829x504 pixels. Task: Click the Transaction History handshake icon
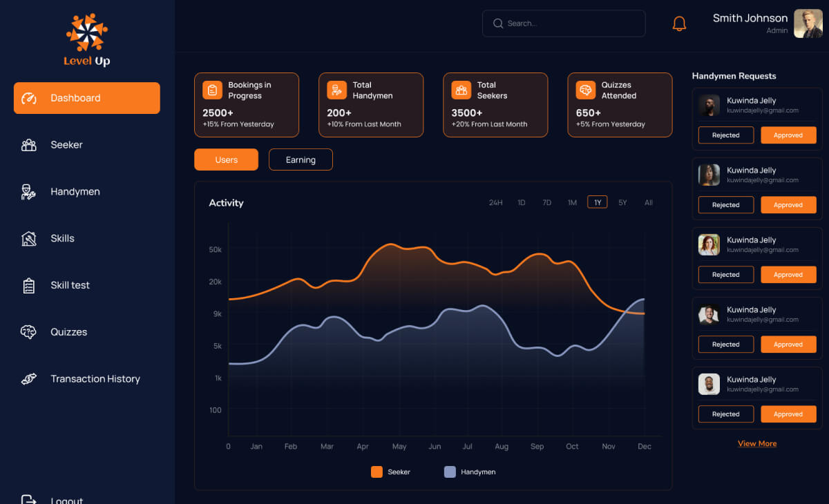(x=28, y=379)
